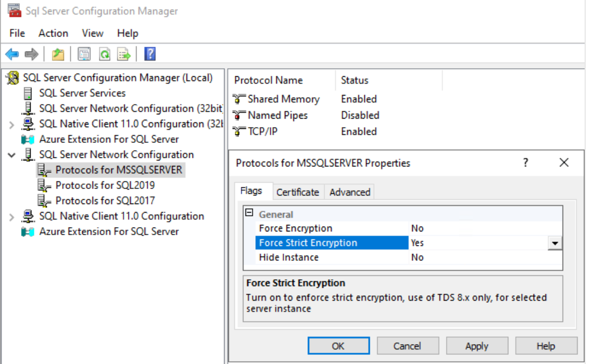Click the OK button
The height and width of the screenshot is (364, 590).
(338, 346)
